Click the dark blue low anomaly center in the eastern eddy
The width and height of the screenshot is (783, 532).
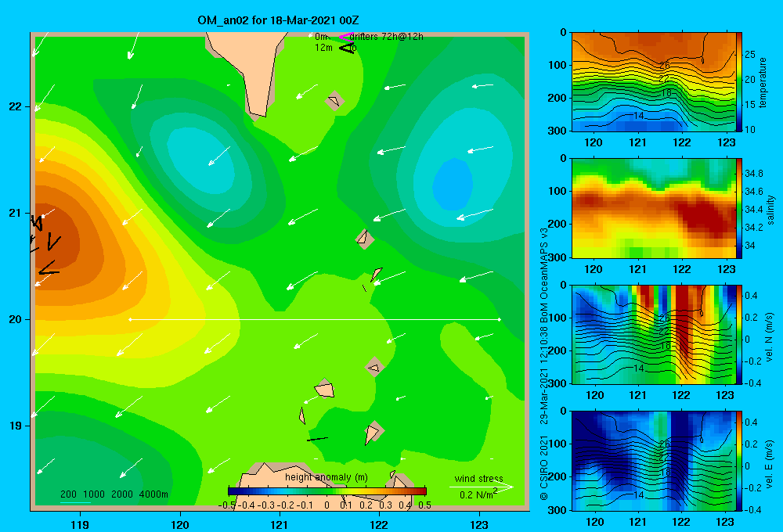pos(453,184)
